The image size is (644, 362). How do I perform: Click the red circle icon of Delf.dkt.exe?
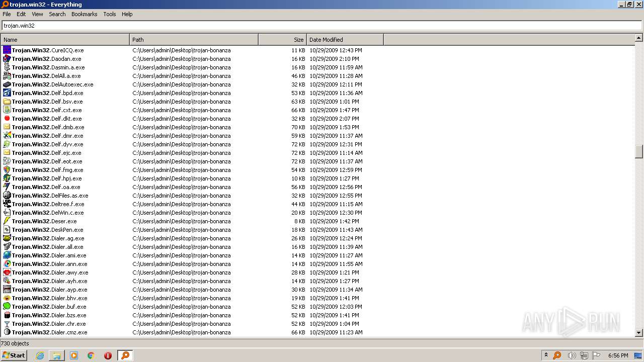7,119
